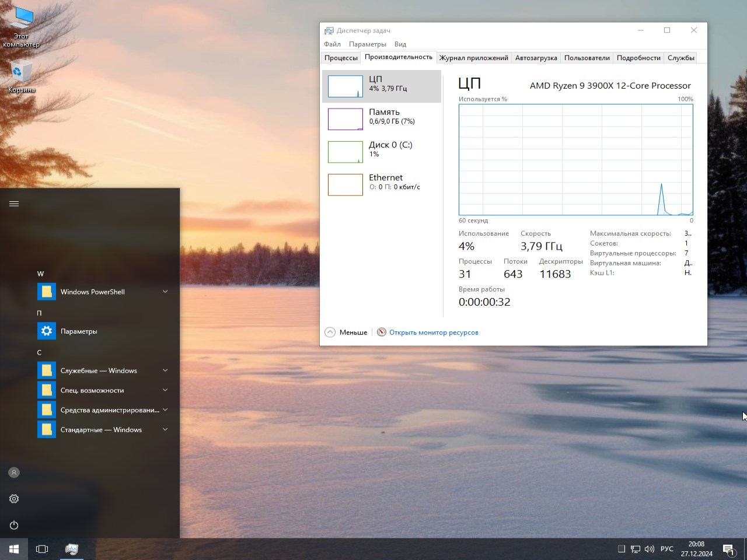
Task: Switch to the Службы tab
Action: [x=680, y=58]
